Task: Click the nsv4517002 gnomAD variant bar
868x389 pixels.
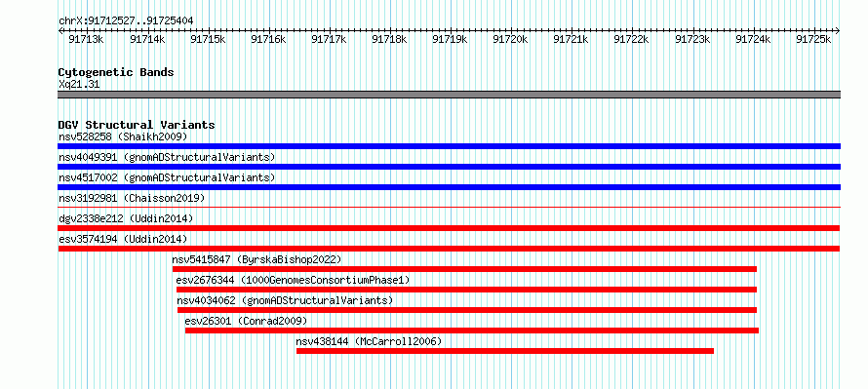Action: click(x=449, y=187)
